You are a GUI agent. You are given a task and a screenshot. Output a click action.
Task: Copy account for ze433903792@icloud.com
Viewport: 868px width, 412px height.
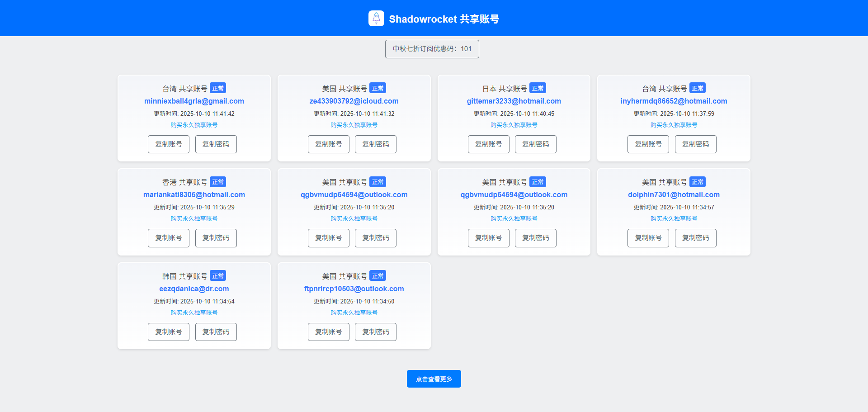328,144
